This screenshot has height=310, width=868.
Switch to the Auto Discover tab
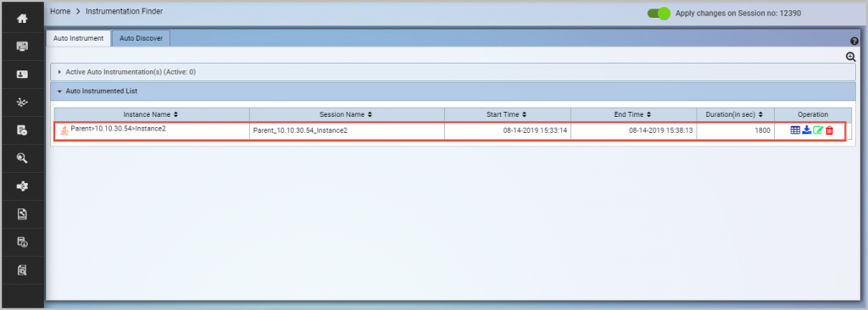(x=142, y=39)
